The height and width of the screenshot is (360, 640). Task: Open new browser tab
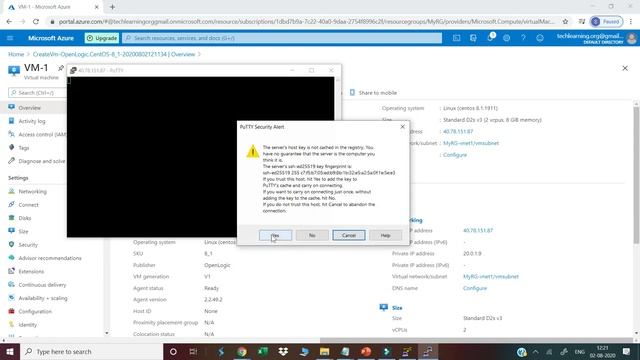[112, 7]
